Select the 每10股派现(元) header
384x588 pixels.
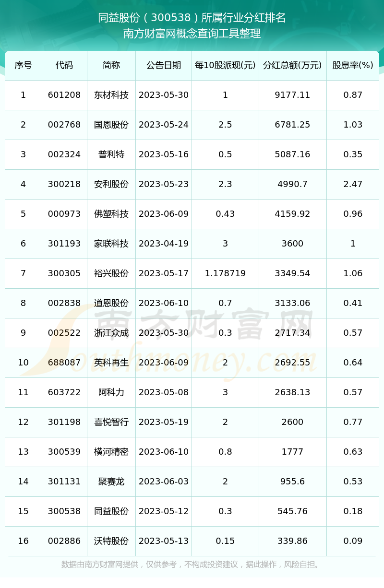[x=225, y=66]
